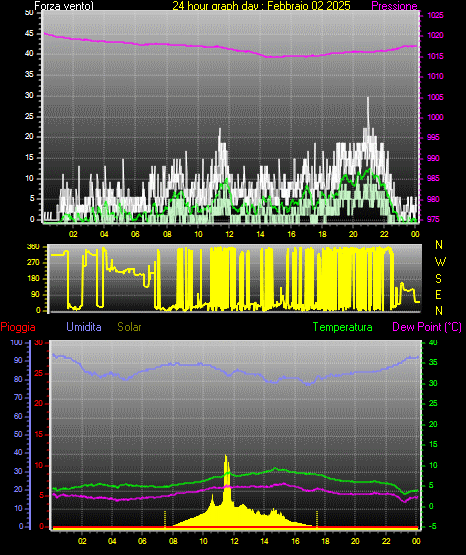Select "25" on the wind speed axis

tap(29, 116)
